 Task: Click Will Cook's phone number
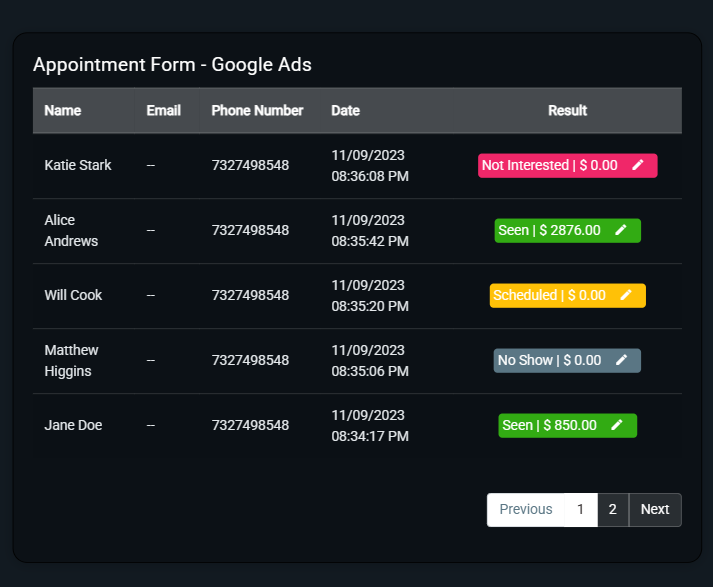pyautogui.click(x=250, y=295)
